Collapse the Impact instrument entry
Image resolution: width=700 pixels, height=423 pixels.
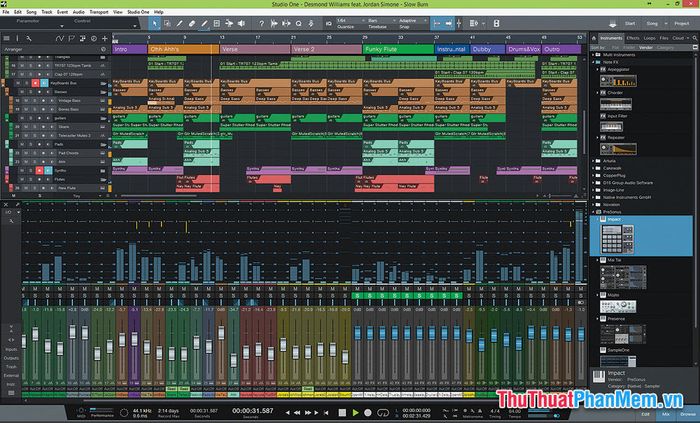(x=598, y=220)
